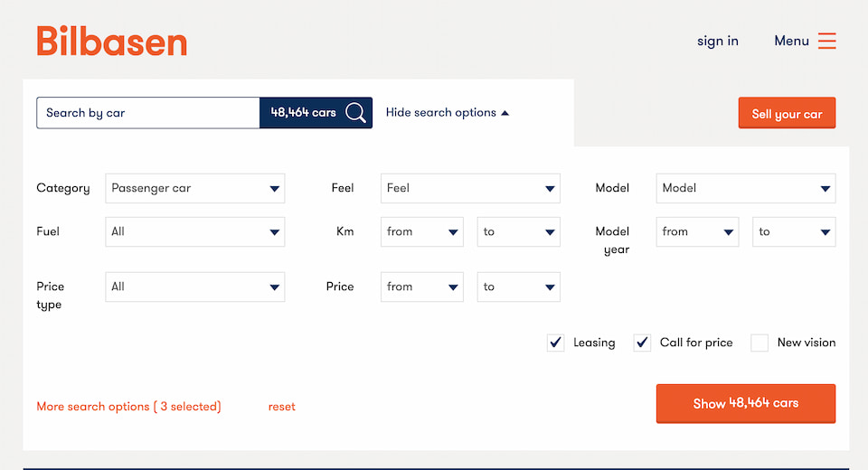Select the Km from dropdown
The image size is (868, 470).
[421, 231]
